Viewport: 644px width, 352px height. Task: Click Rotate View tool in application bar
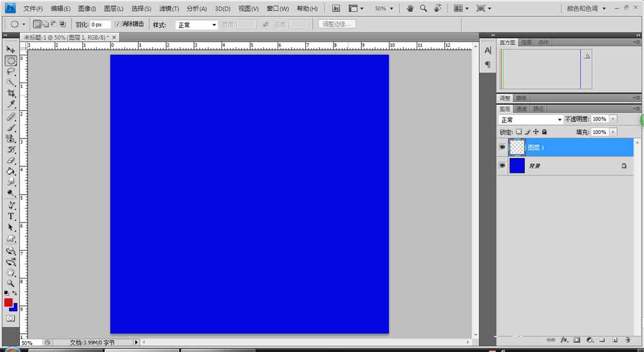(x=438, y=8)
